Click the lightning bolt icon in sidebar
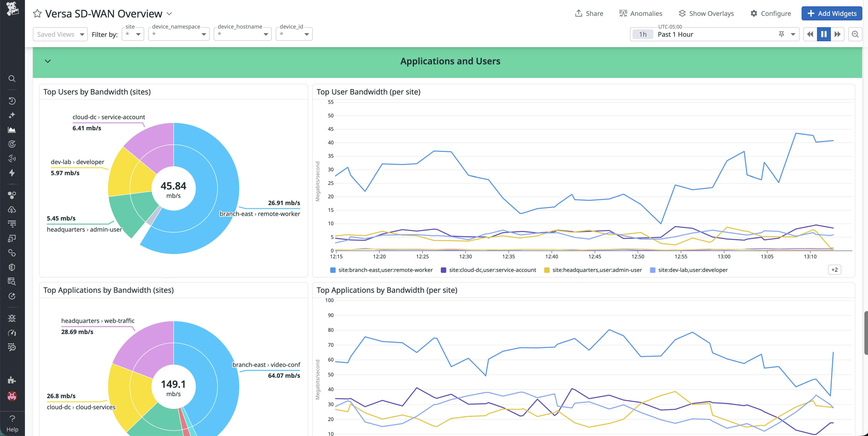868x436 pixels. pos(12,173)
